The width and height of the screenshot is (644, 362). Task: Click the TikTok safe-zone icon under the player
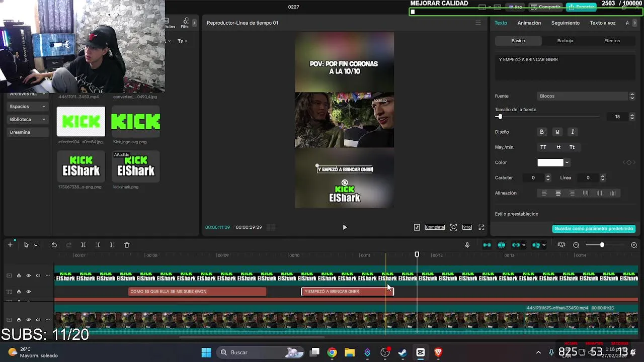pyautogui.click(x=417, y=227)
